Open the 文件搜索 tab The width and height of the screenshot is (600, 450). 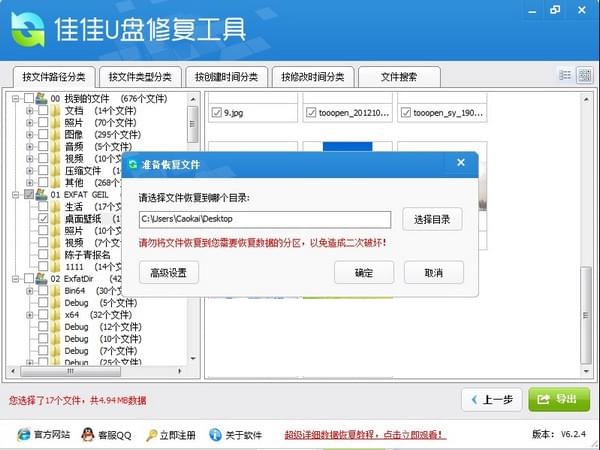399,77
